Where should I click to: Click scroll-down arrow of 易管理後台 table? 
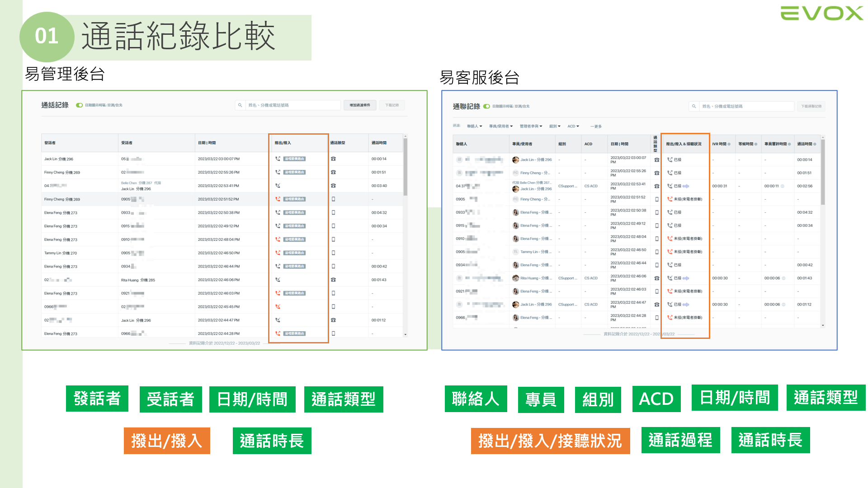pos(406,334)
